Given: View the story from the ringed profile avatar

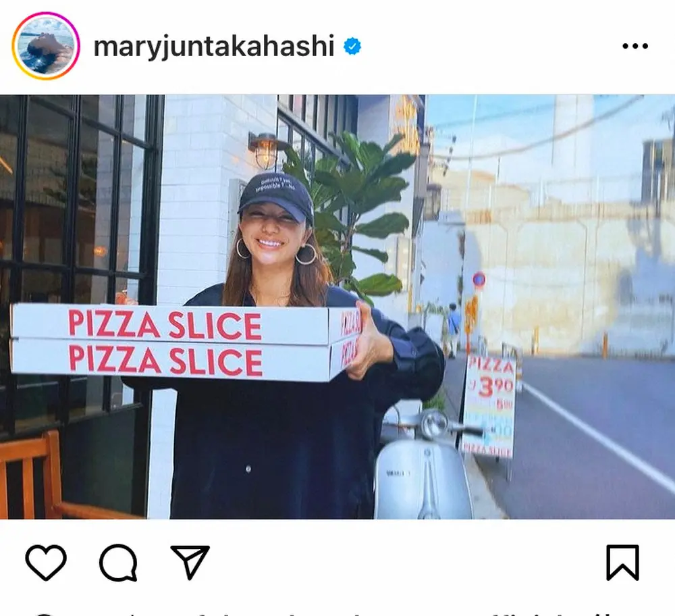Looking at the screenshot, I should tap(46, 46).
